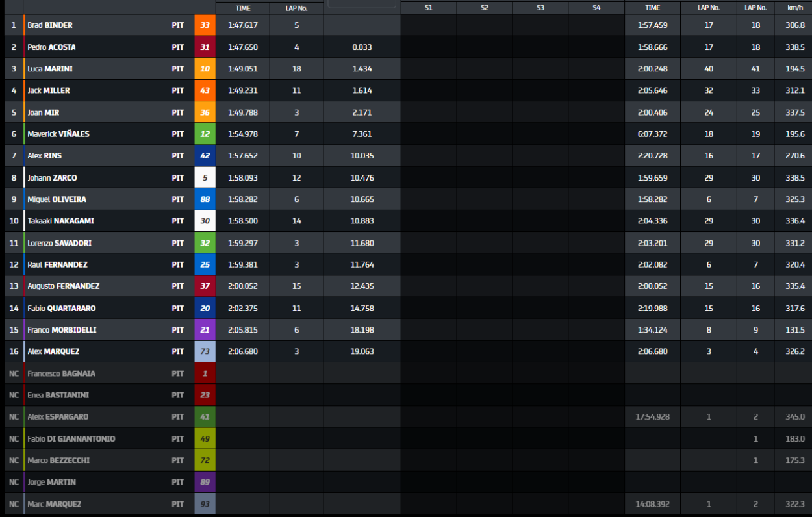This screenshot has width=812, height=517.
Task: Sort by the km/h column header
Action: coord(794,8)
